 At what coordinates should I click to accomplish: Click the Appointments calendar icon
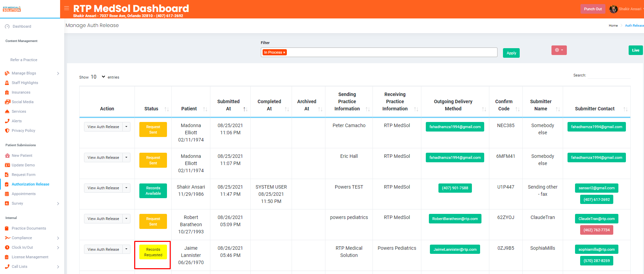coord(7,194)
